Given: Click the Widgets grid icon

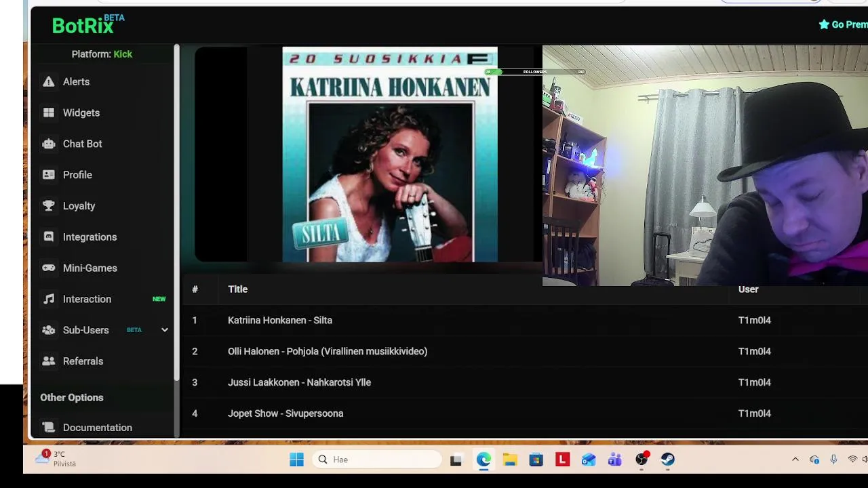Looking at the screenshot, I should click(48, 113).
